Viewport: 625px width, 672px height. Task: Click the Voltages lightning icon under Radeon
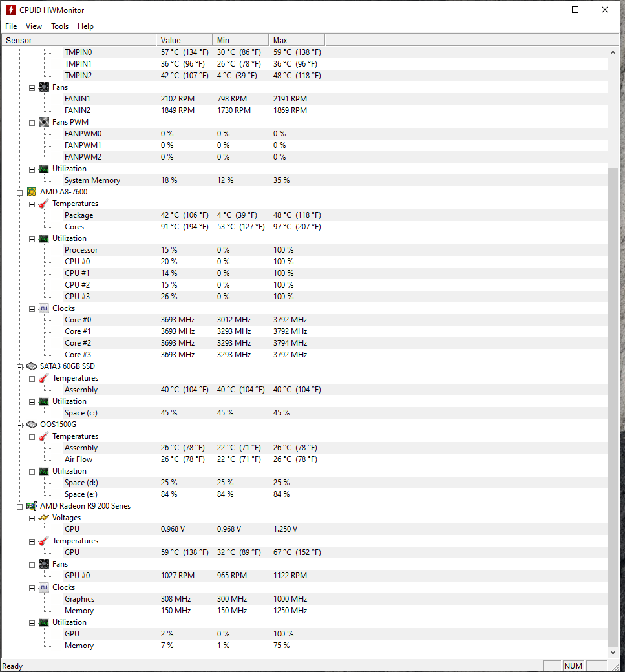coord(44,518)
